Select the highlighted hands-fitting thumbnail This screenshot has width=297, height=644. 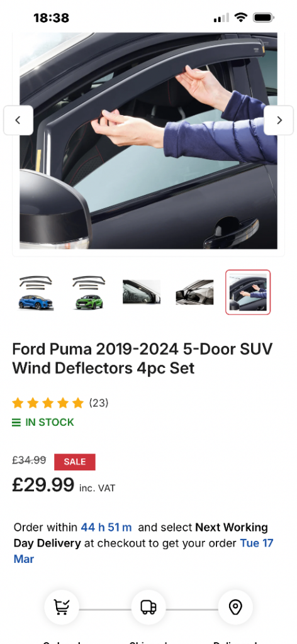click(x=248, y=292)
